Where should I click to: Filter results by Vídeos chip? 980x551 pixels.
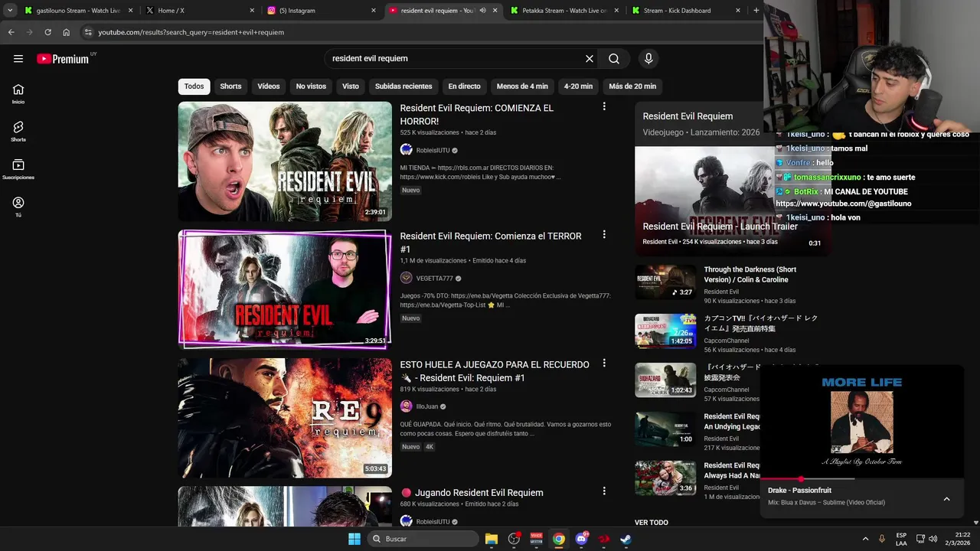pyautogui.click(x=269, y=86)
